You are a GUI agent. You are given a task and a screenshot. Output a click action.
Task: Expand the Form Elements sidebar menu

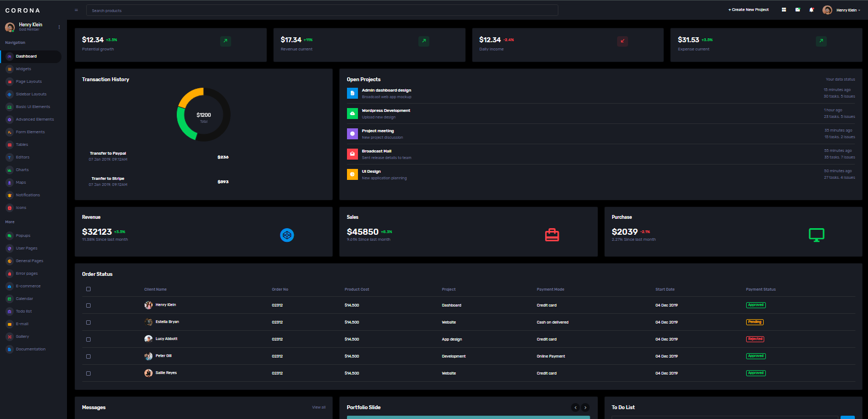[31, 132]
